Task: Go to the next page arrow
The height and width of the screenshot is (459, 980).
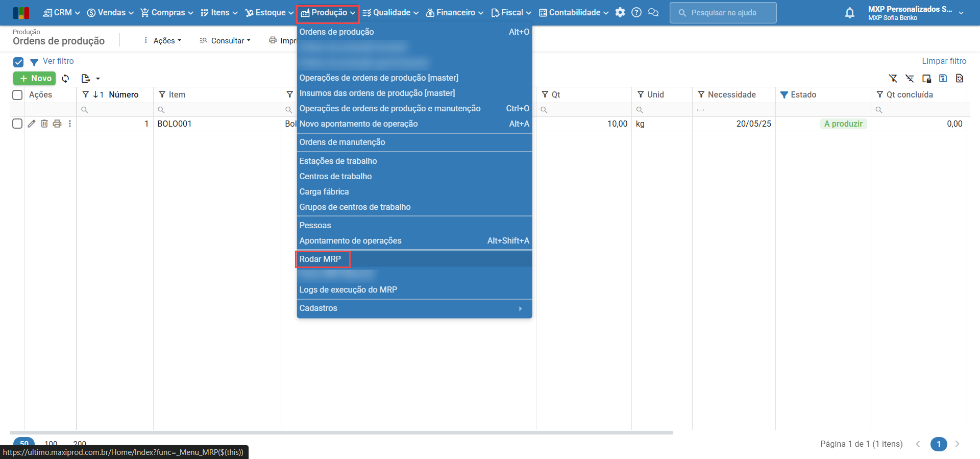Action: 958,444
